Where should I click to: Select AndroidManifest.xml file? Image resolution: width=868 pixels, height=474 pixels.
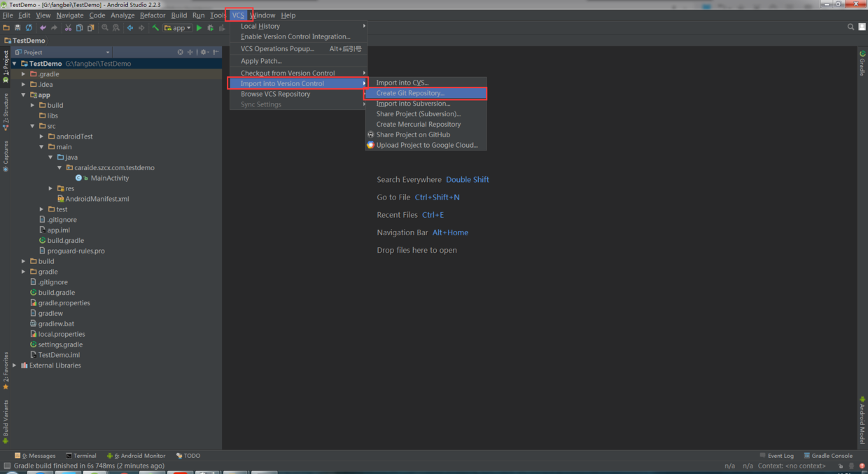pyautogui.click(x=92, y=199)
